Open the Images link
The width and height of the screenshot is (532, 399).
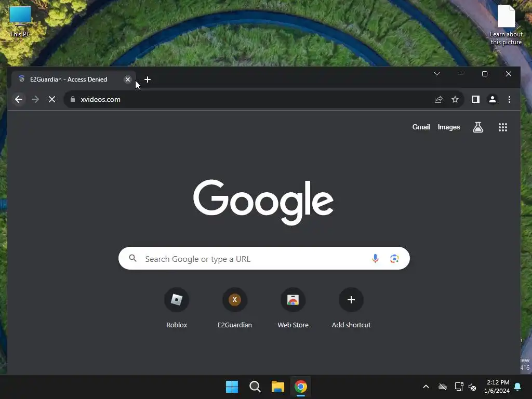click(448, 127)
